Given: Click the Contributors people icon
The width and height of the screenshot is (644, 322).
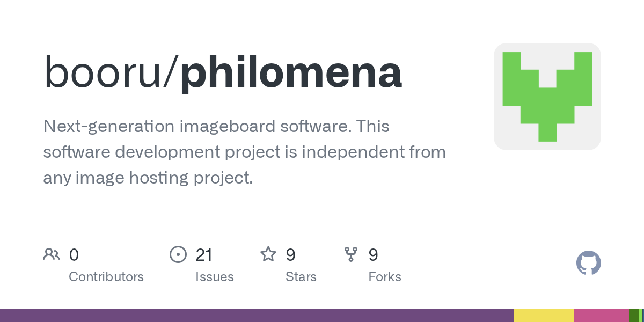Looking at the screenshot, I should click(x=52, y=254).
